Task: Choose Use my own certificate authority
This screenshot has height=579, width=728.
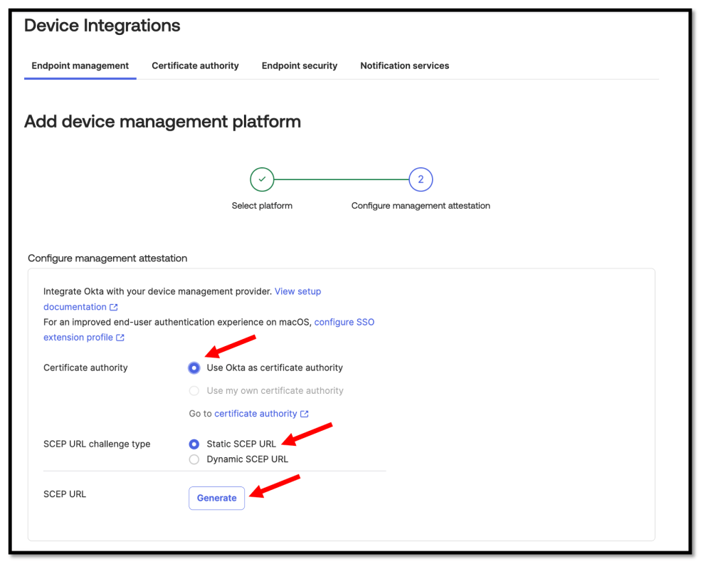Action: 194,391
